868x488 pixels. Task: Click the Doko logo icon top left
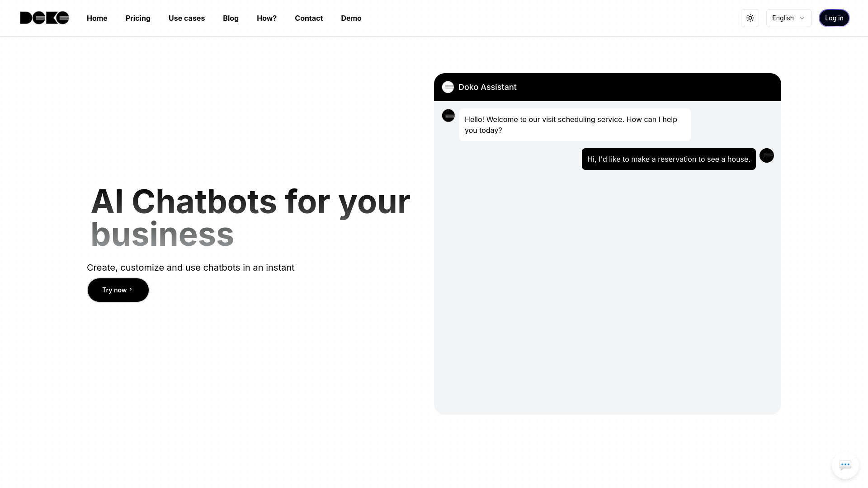click(x=44, y=18)
